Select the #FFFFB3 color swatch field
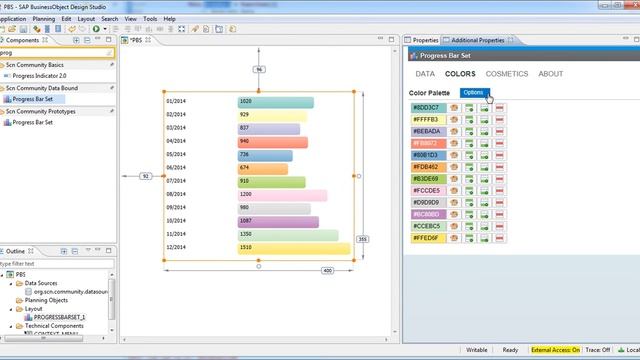Screen dimensions: 640x360 (429, 120)
